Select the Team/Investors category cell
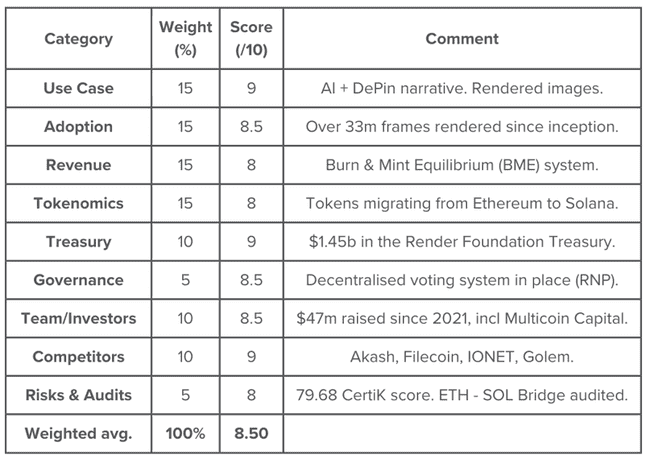 (x=78, y=318)
